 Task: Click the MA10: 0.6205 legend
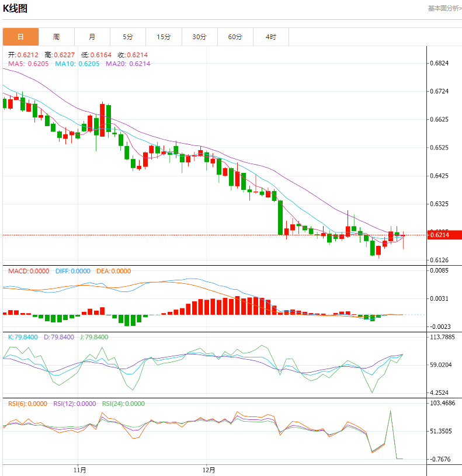[77, 64]
